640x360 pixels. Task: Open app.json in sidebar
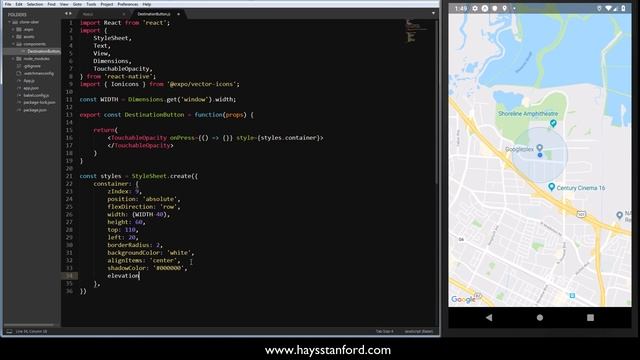(x=31, y=88)
